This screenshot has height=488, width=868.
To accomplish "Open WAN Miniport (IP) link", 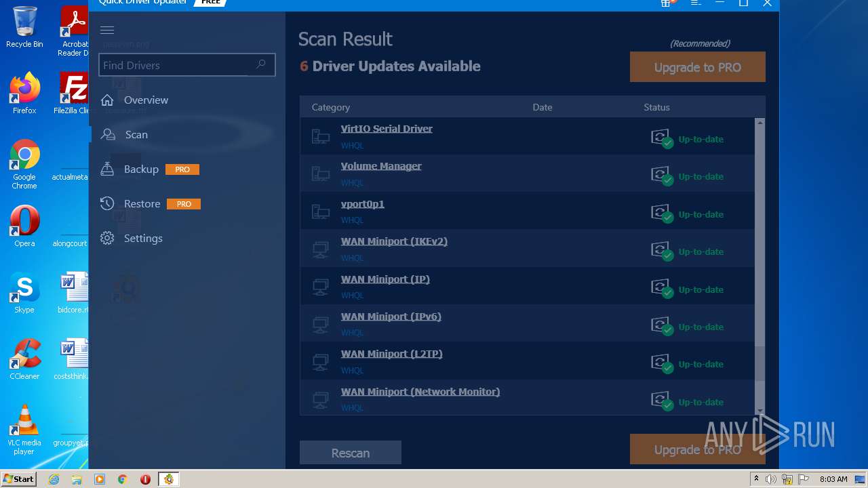I will [x=385, y=279].
